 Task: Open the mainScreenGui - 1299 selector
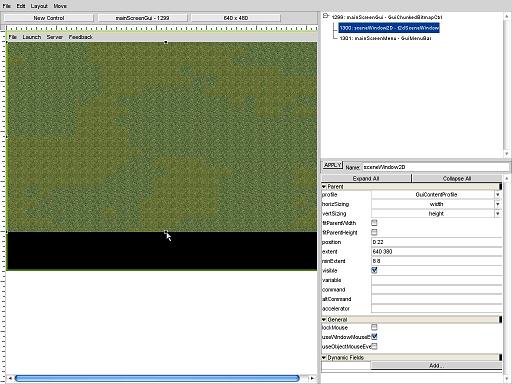tap(142, 18)
